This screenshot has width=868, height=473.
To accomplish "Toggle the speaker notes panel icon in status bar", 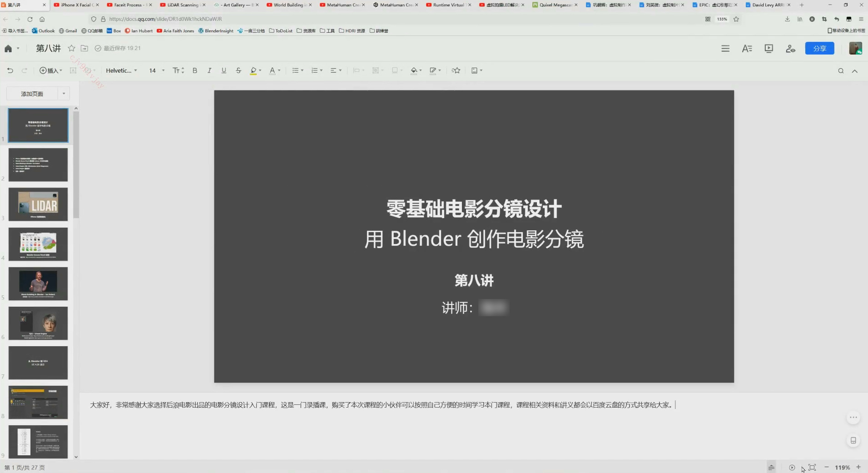I will point(771,467).
